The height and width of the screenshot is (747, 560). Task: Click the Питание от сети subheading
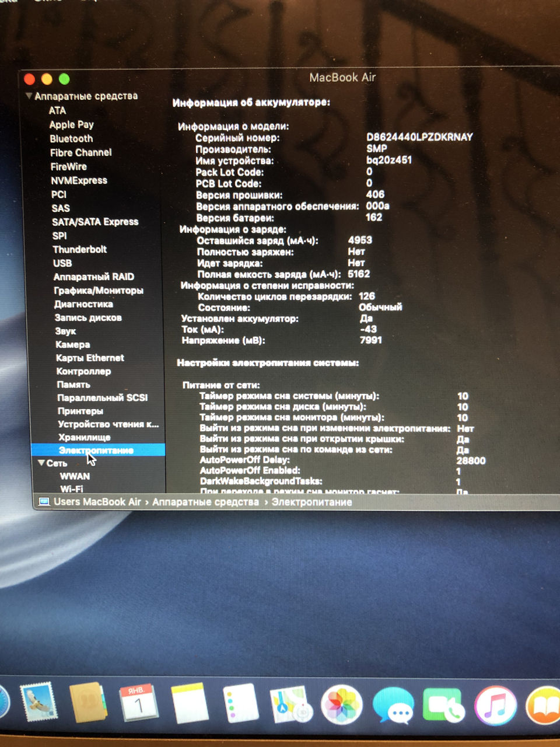pyautogui.click(x=221, y=385)
